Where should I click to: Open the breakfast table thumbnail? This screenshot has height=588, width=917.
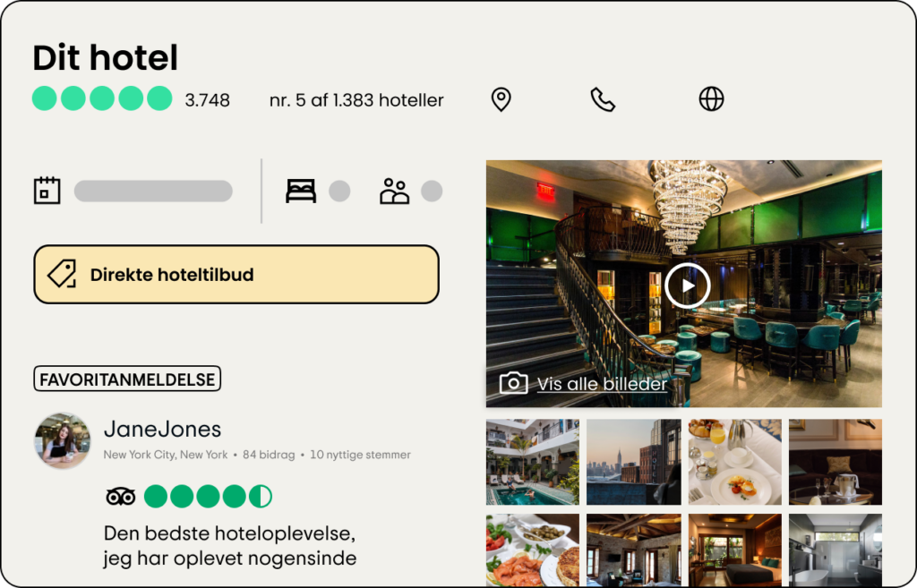(734, 462)
